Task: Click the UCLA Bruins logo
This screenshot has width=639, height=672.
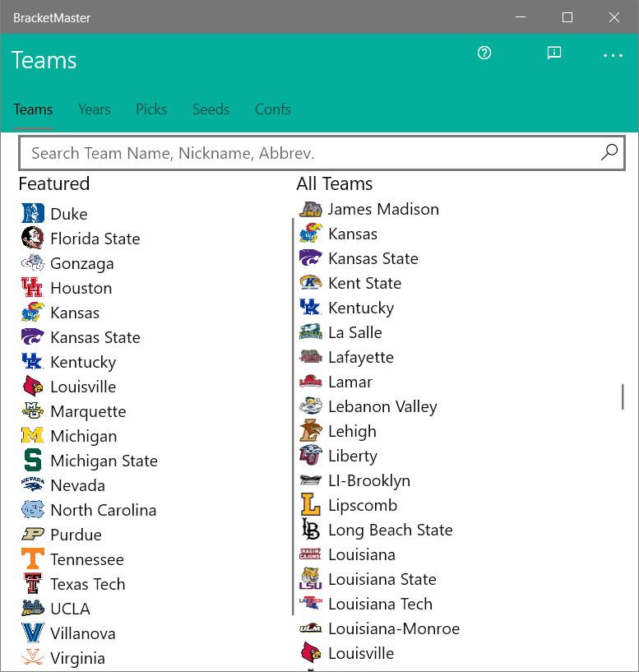Action: coord(33,608)
